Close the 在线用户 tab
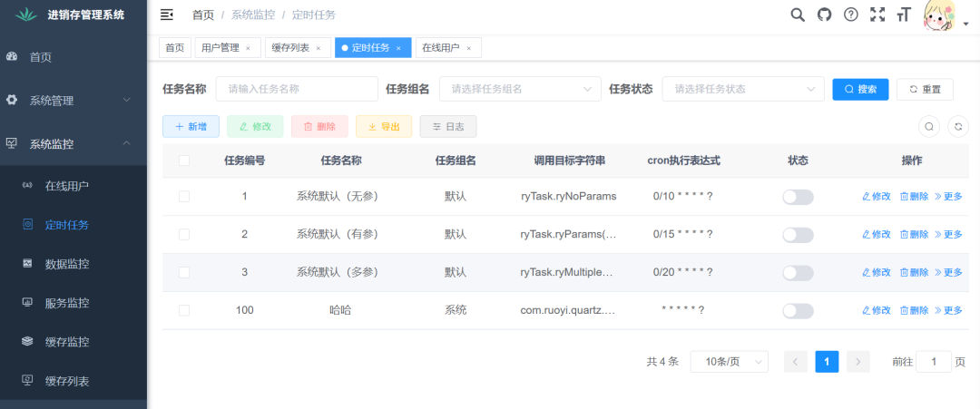The height and width of the screenshot is (409, 980). 469,48
